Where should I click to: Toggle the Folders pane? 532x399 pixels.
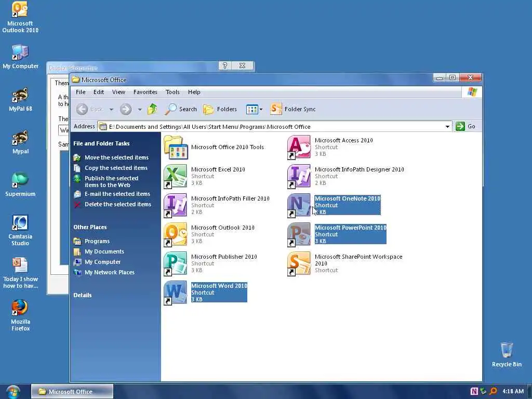click(220, 109)
